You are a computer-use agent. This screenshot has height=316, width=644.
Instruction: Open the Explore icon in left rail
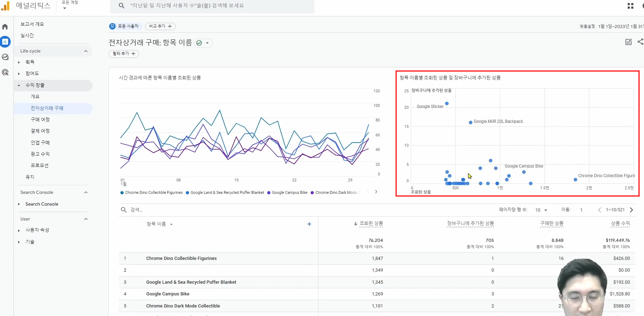pyautogui.click(x=5, y=57)
